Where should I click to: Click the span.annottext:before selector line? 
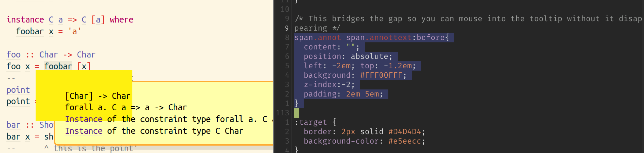click(x=372, y=37)
